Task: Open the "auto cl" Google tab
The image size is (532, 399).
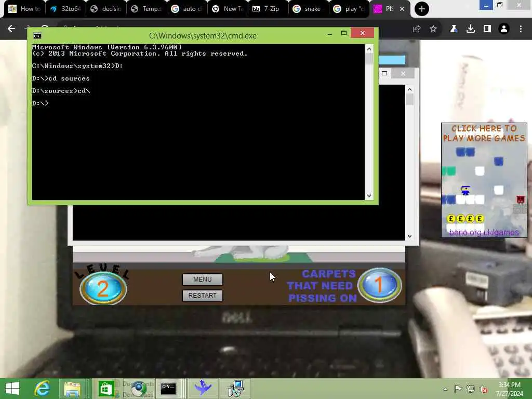Action: click(x=187, y=9)
